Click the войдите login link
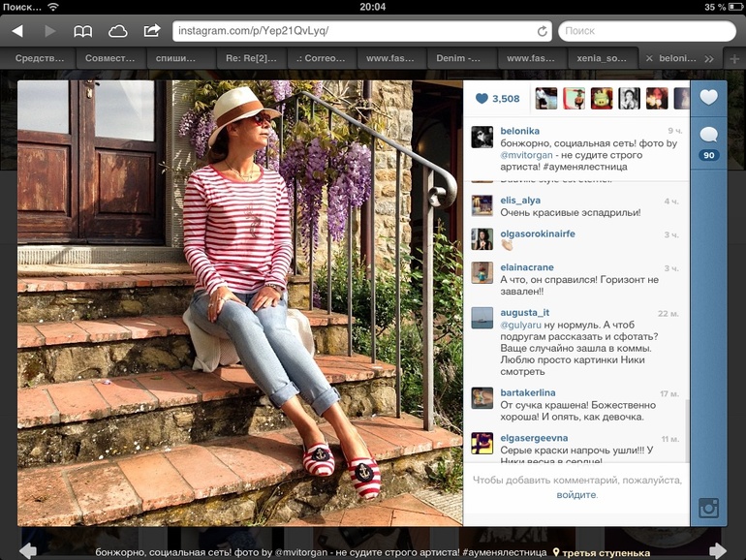Viewport: 746px width, 560px height. coord(576,495)
